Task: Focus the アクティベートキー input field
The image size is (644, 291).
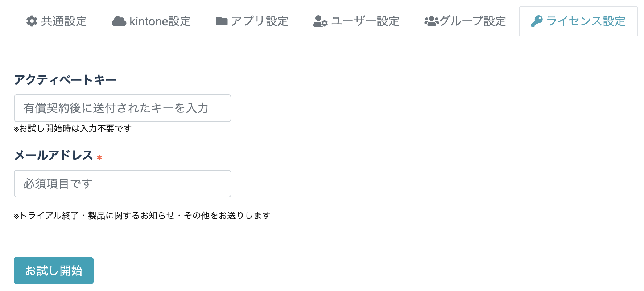Action: click(123, 108)
